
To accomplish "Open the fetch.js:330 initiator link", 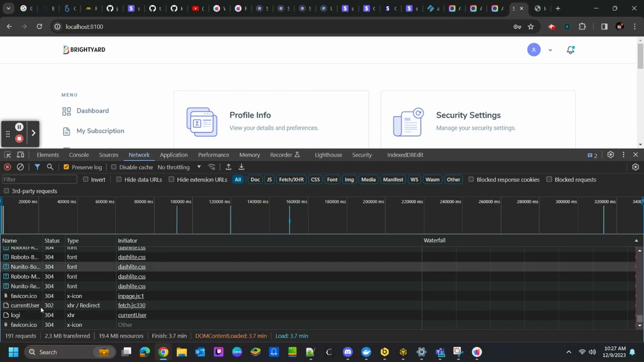I will 131,305.
